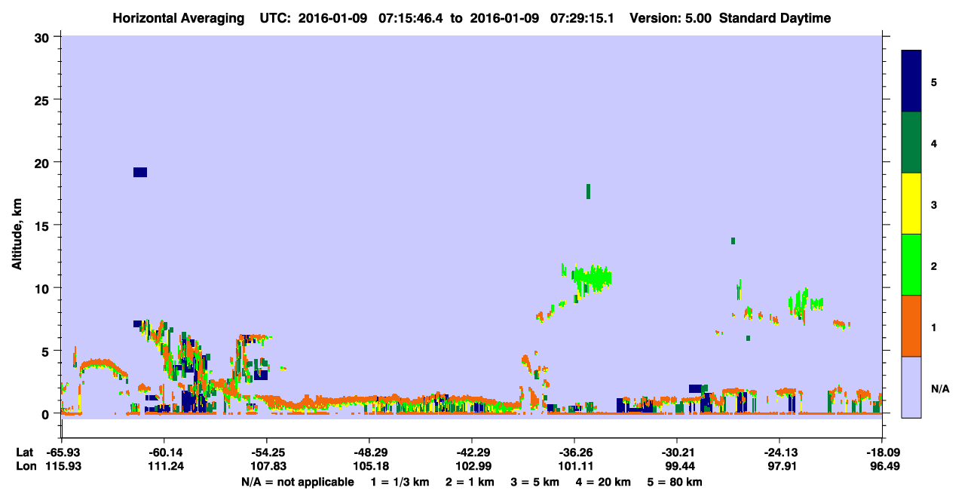Click the longitude value 115.93

point(62,467)
